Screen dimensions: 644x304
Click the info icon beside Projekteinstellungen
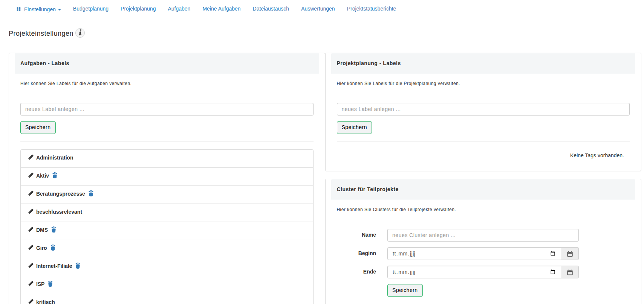tap(80, 33)
